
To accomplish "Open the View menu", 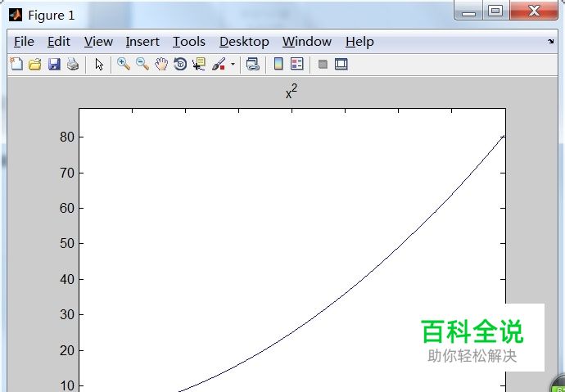I will tap(98, 42).
